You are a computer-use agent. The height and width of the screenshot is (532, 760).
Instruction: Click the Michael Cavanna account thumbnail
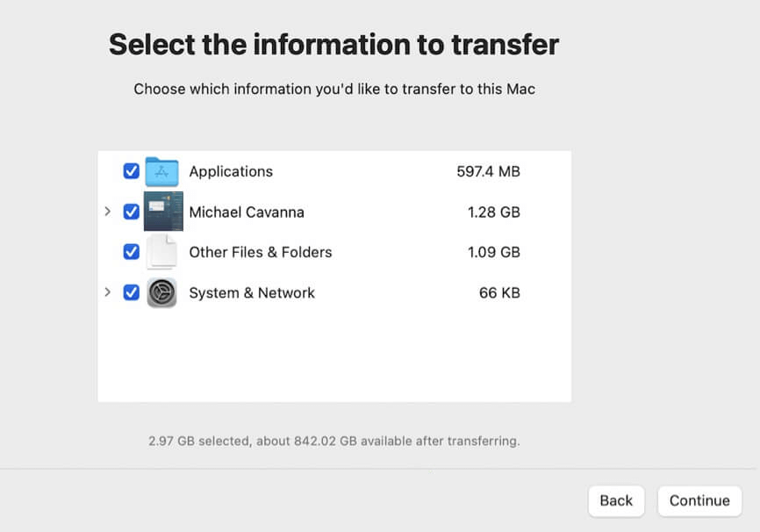click(x=162, y=212)
